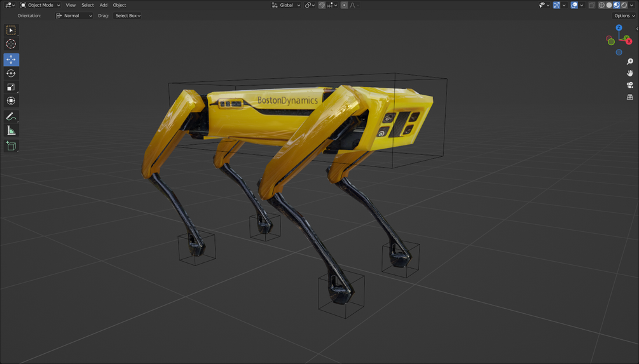
Task: Select the Select Box tool in toolbar
Action: tap(11, 30)
